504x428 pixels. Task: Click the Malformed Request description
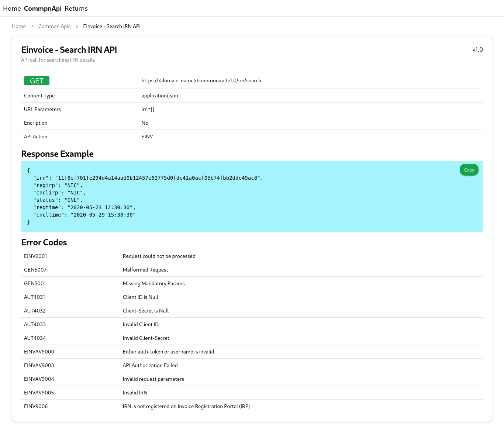[x=145, y=270]
